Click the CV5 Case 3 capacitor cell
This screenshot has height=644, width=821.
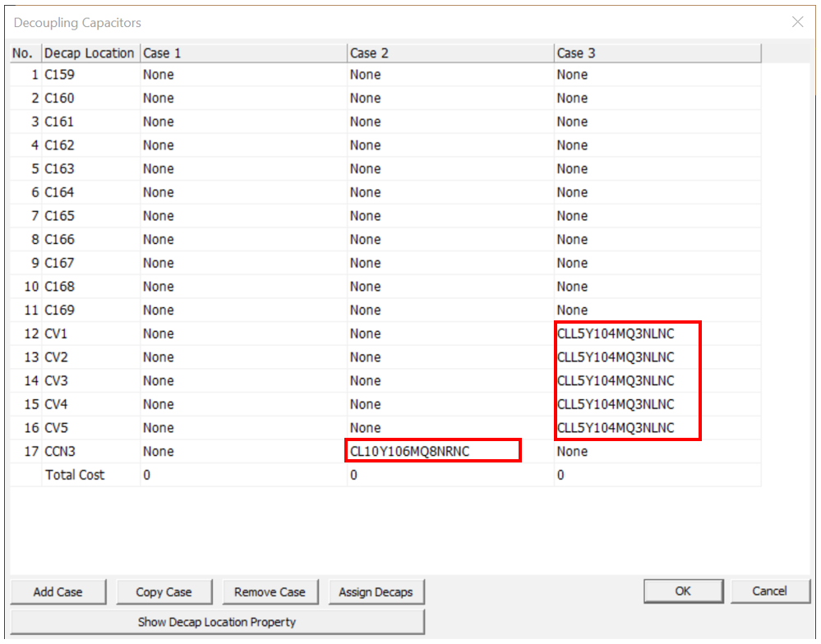[616, 428]
